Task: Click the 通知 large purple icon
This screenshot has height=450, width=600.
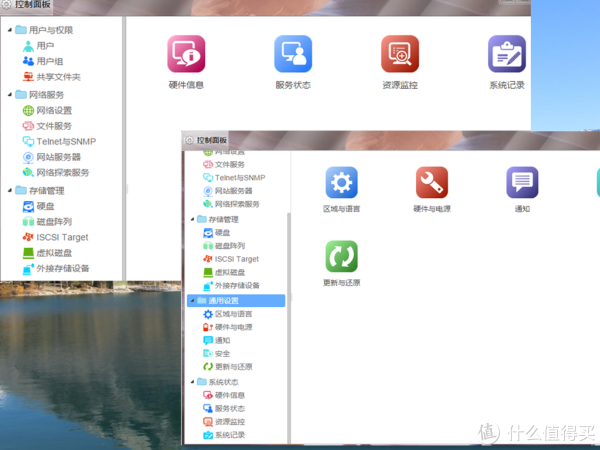Action: 522,184
